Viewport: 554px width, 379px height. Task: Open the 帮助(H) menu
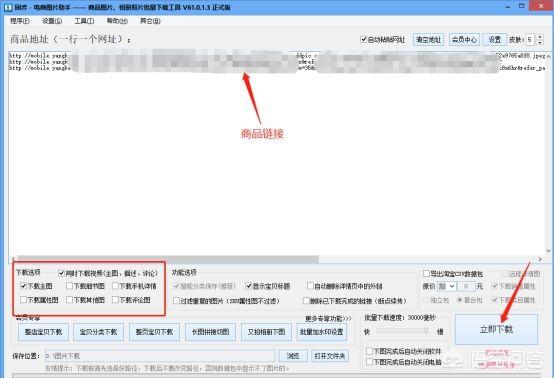tap(117, 21)
